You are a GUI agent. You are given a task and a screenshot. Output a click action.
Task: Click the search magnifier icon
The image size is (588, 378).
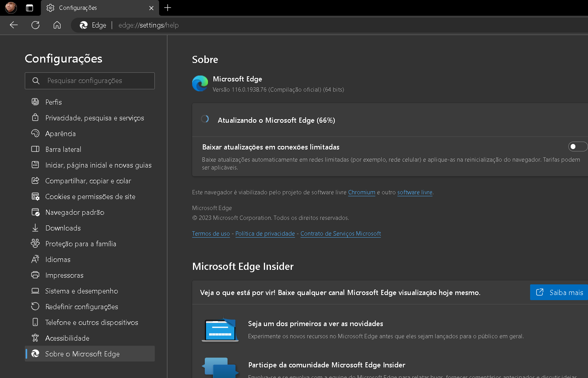[36, 81]
